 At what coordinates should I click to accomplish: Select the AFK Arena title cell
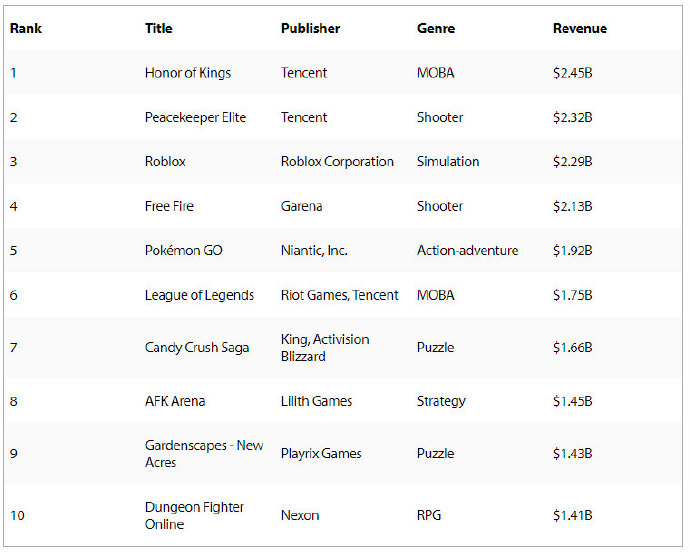(x=175, y=401)
